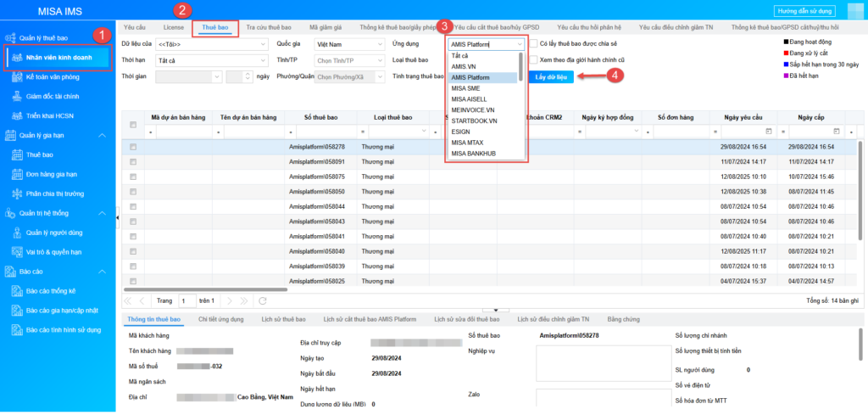Tick the checkbox for row Amisplatform\058091
The width and height of the screenshot is (868, 415).
pyautogui.click(x=132, y=161)
